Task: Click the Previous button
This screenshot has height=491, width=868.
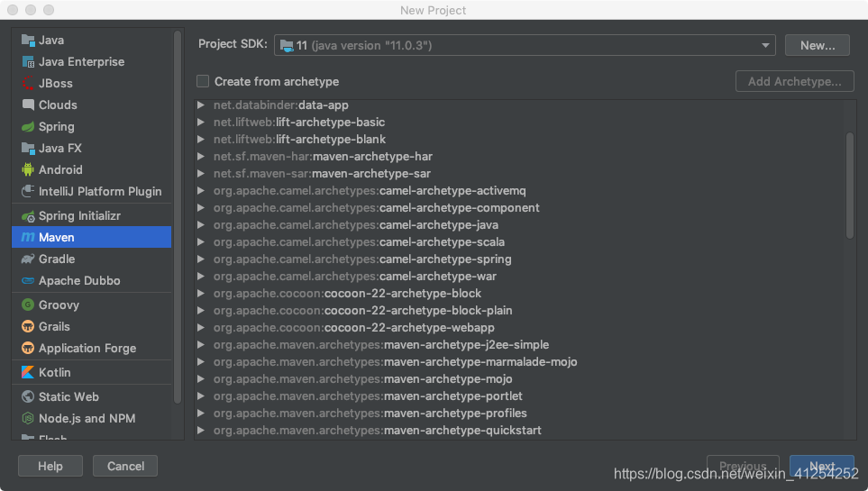Action: tap(743, 466)
